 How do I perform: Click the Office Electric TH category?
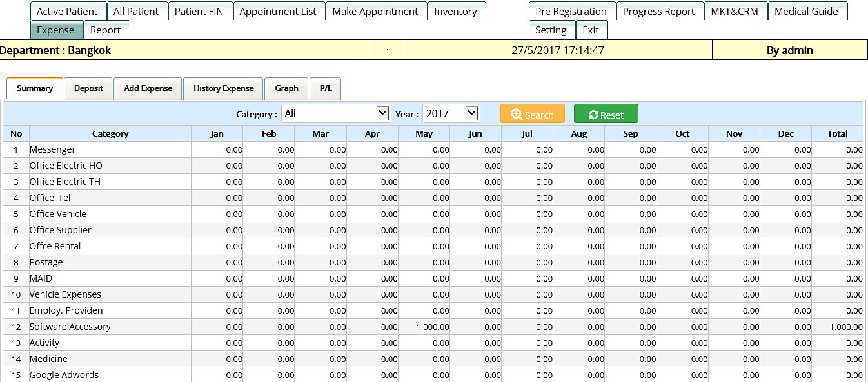(65, 182)
